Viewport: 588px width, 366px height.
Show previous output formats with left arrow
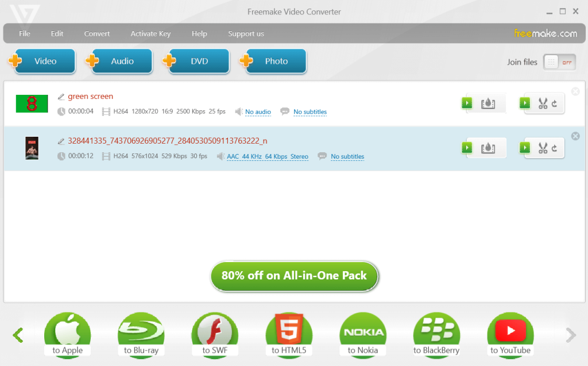tap(18, 335)
